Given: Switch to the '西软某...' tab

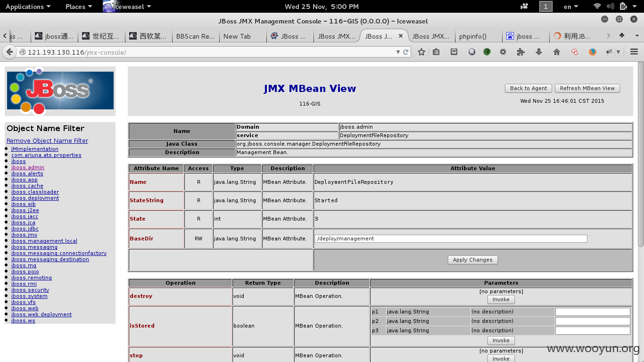Looking at the screenshot, I should point(148,36).
